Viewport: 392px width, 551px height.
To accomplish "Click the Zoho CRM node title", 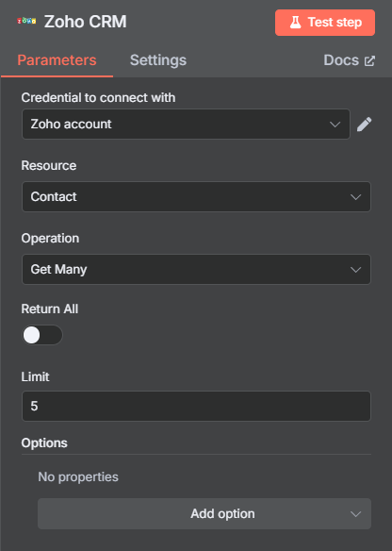I will tap(85, 22).
